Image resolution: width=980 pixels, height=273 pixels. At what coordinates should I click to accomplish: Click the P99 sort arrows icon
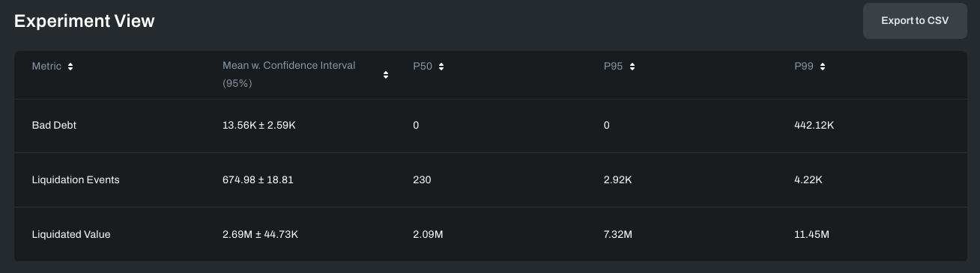[823, 67]
